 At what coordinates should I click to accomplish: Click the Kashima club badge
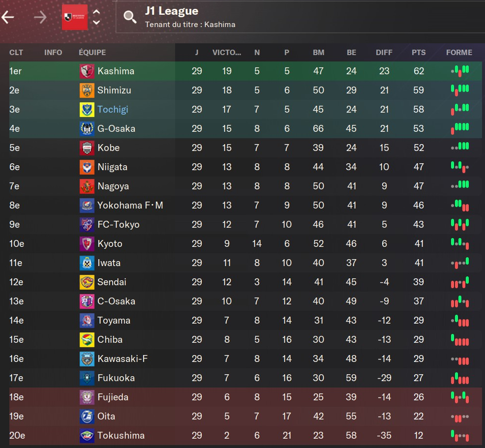point(87,71)
